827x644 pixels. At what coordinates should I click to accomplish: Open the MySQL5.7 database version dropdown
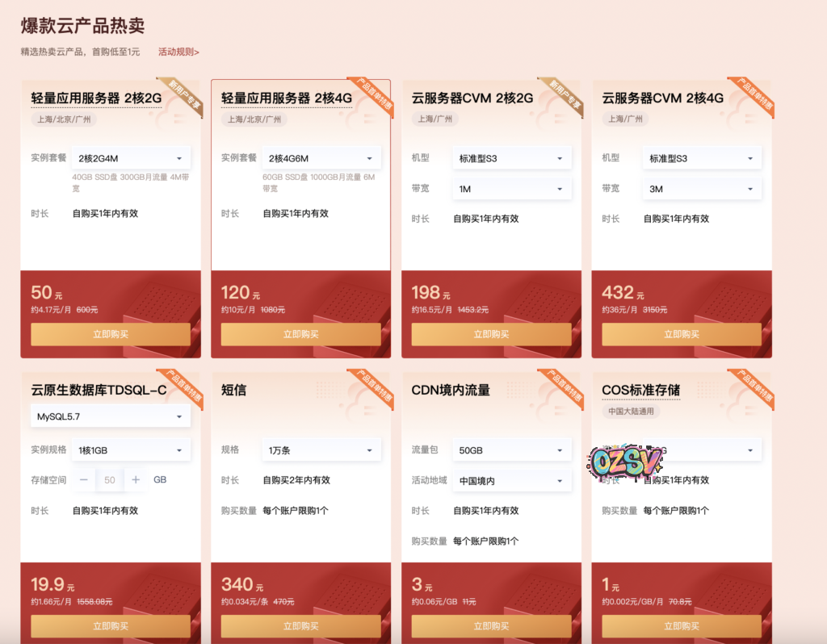[111, 416]
